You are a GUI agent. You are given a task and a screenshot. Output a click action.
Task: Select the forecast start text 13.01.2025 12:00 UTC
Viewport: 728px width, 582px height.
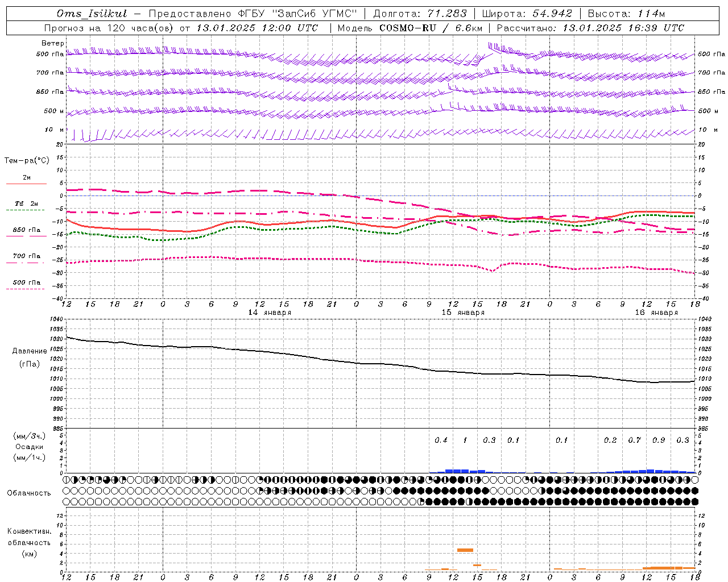[257, 28]
